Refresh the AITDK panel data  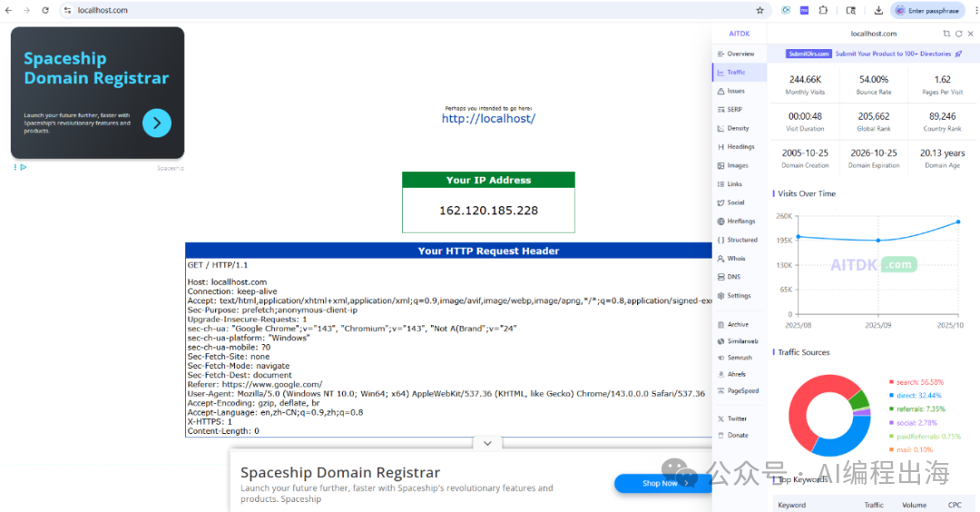click(x=958, y=34)
